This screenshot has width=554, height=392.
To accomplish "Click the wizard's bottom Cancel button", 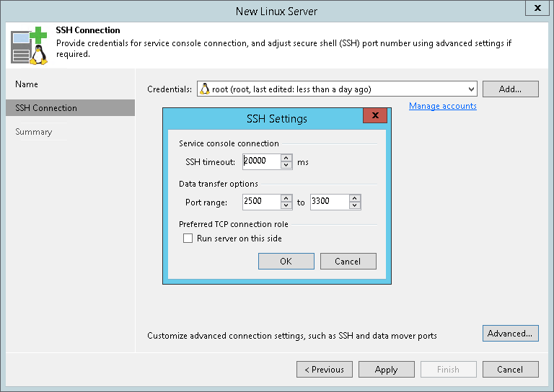I will pos(511,370).
